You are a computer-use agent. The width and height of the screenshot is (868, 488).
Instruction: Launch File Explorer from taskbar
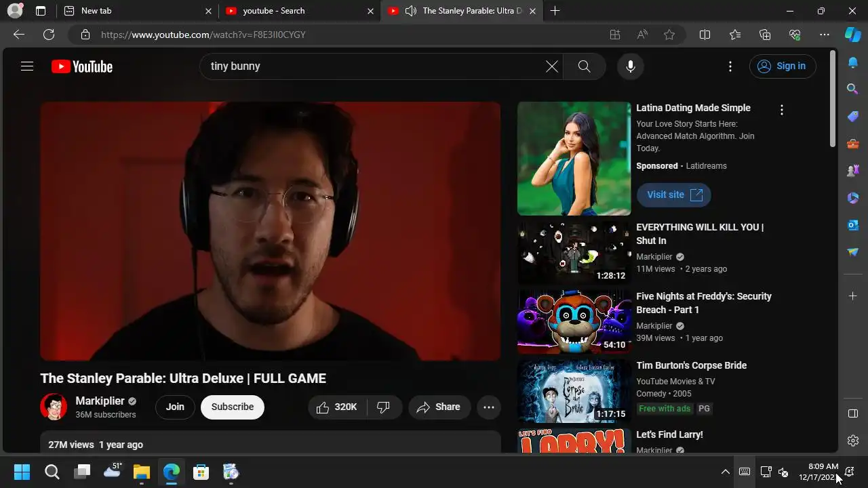pyautogui.click(x=141, y=472)
